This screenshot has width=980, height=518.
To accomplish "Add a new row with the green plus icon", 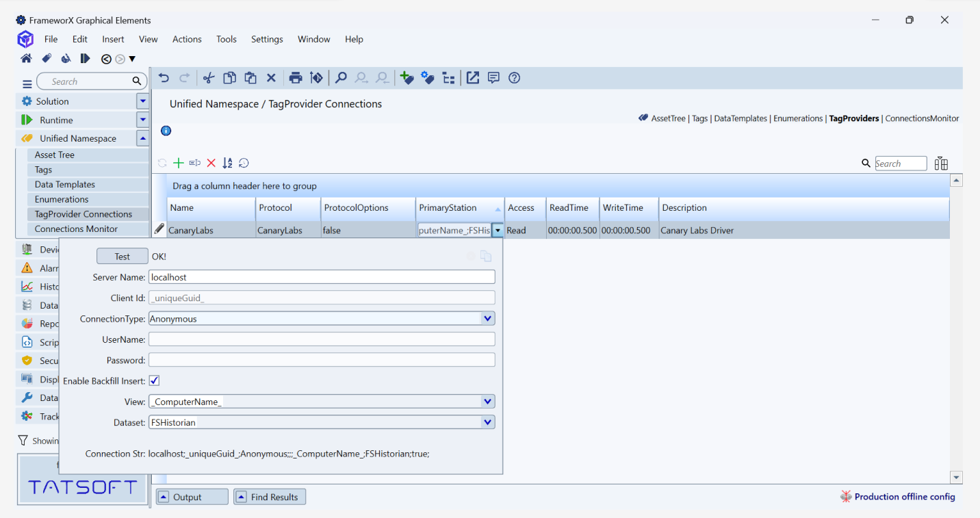I will point(179,163).
